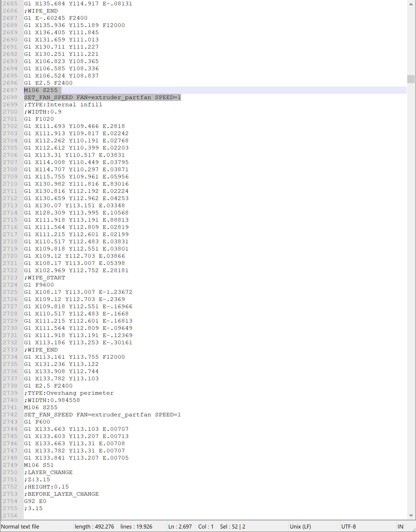Viewport: 416px width, 532px height.
Task: Click 'G1 F9600' on line 2724
Action: 39,285
